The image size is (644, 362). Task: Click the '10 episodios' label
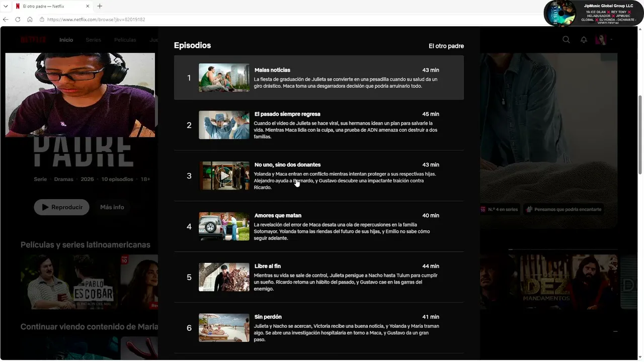[x=117, y=179]
